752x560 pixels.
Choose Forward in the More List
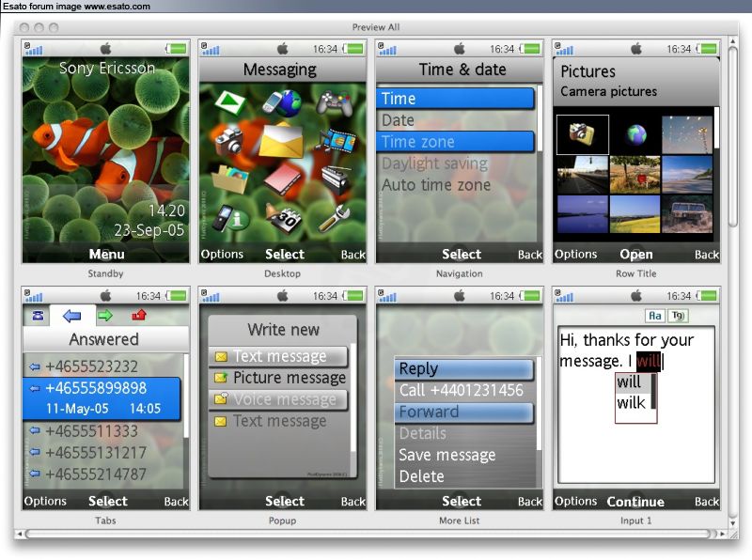[x=463, y=412]
